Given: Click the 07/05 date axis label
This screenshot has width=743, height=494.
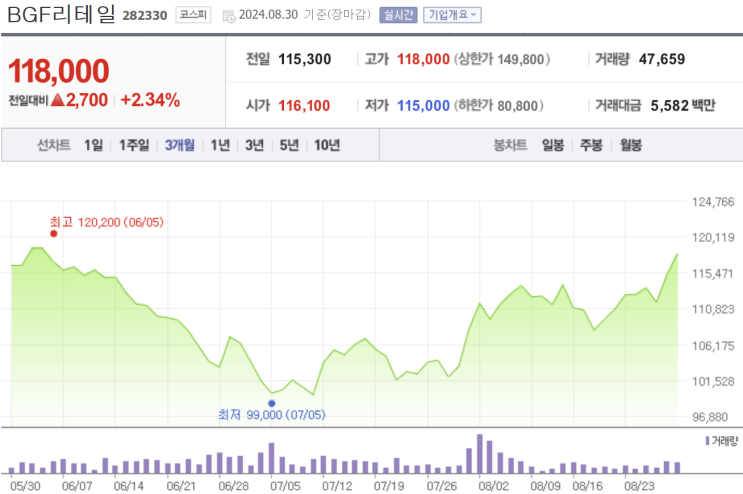Looking at the screenshot, I should pyautogui.click(x=285, y=486).
